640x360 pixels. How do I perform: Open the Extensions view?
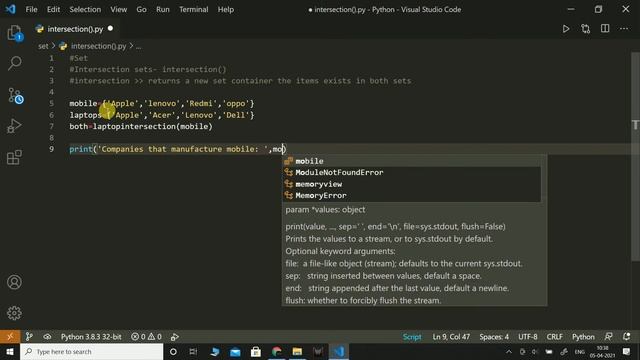[x=15, y=157]
